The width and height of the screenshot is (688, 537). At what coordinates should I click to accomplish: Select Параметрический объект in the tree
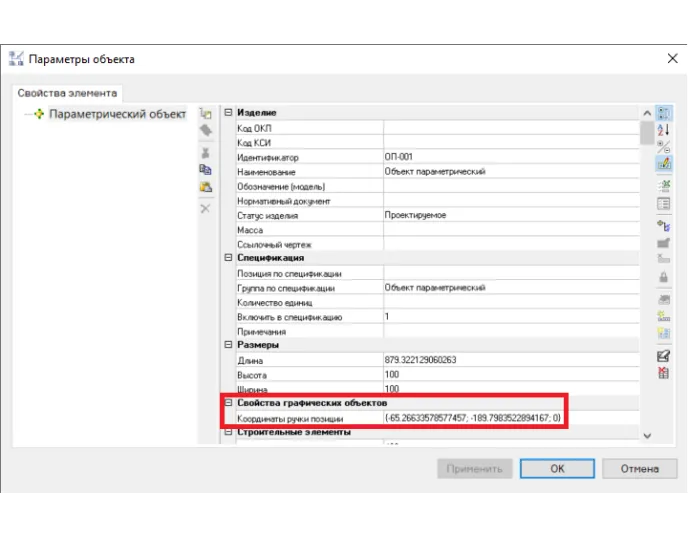(117, 114)
